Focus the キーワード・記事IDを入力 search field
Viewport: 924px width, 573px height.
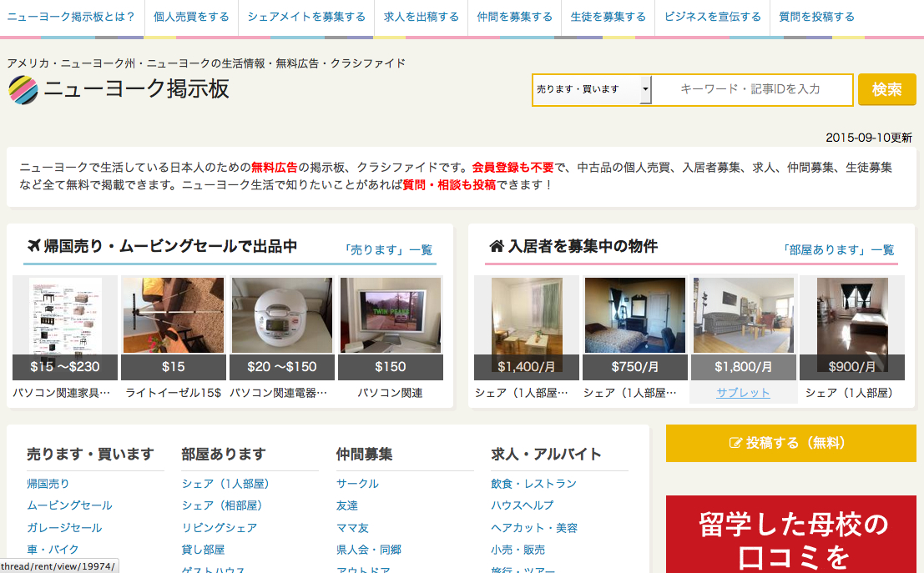(750, 89)
